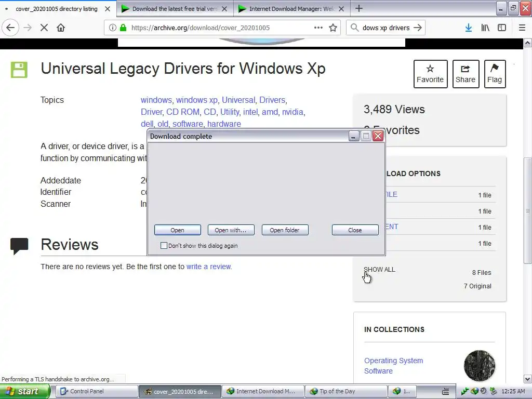
Task: Open the Library bookshelf icon
Action: click(x=485, y=28)
